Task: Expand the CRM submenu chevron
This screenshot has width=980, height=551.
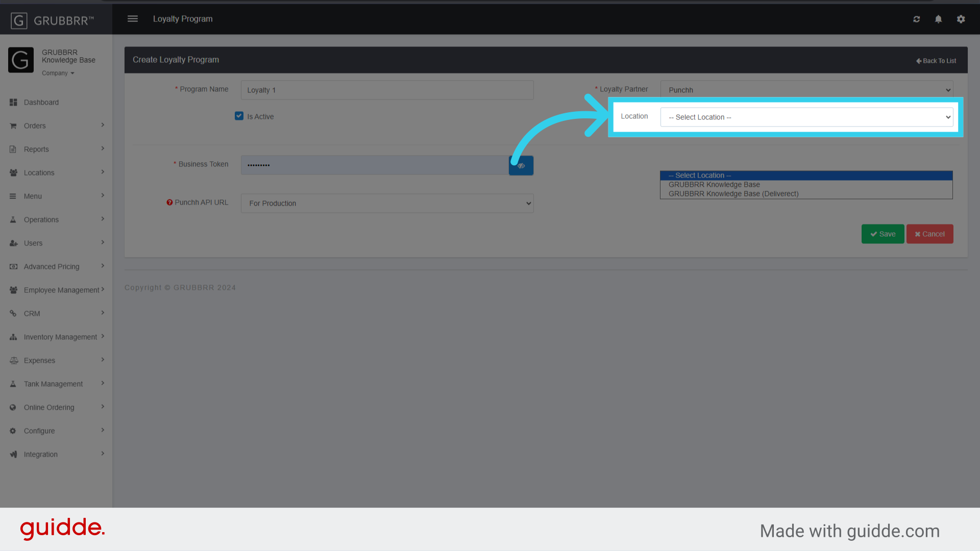Action: (103, 313)
